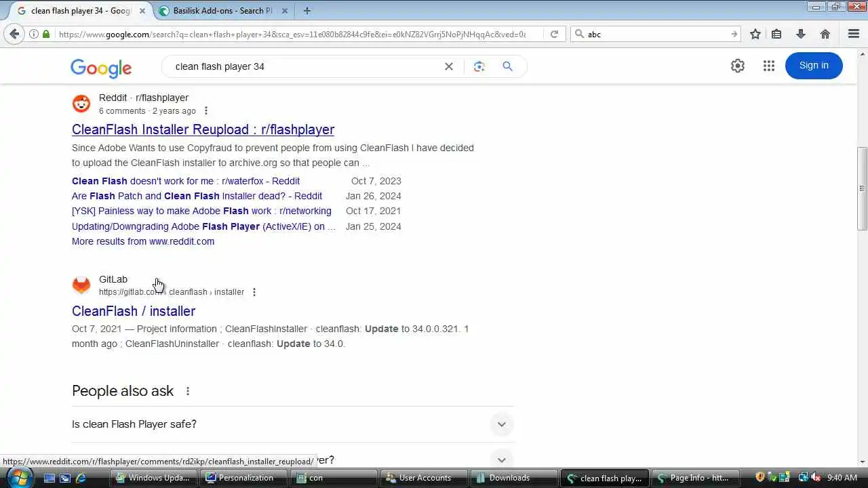Viewport: 868px width, 488px height.
Task: Open the volume muted tray icon
Action: [x=815, y=478]
